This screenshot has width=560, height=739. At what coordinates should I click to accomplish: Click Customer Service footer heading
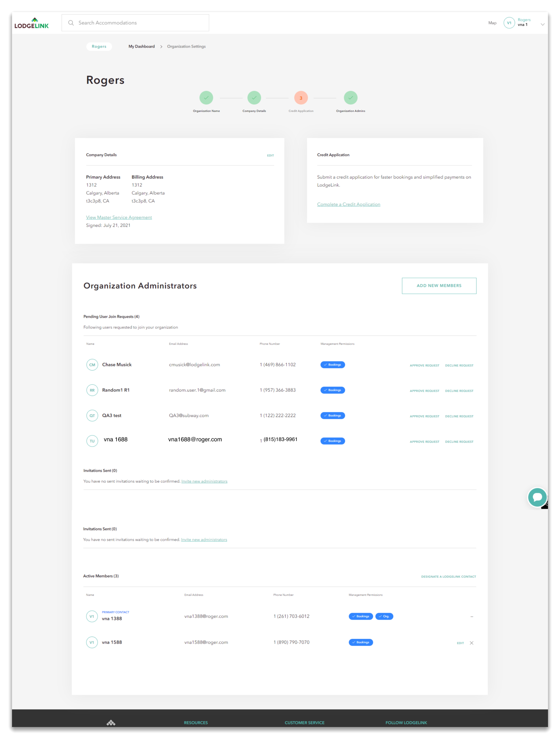pyautogui.click(x=304, y=723)
